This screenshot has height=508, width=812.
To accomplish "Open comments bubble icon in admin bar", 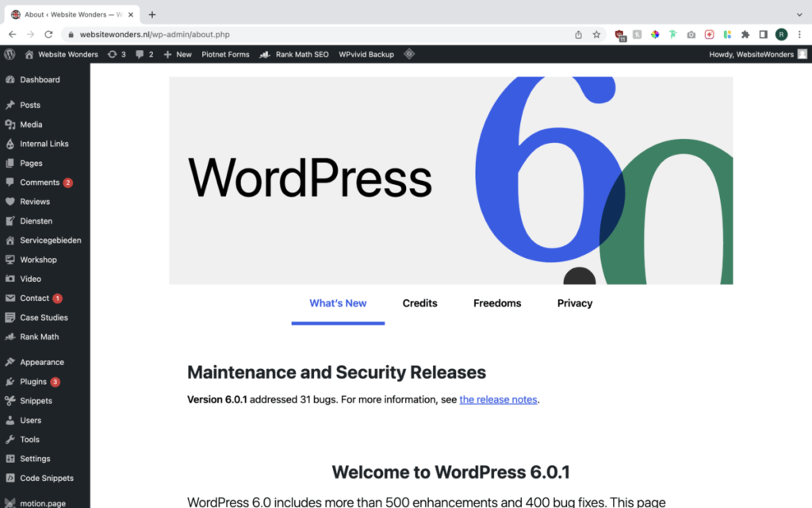I will coord(144,54).
